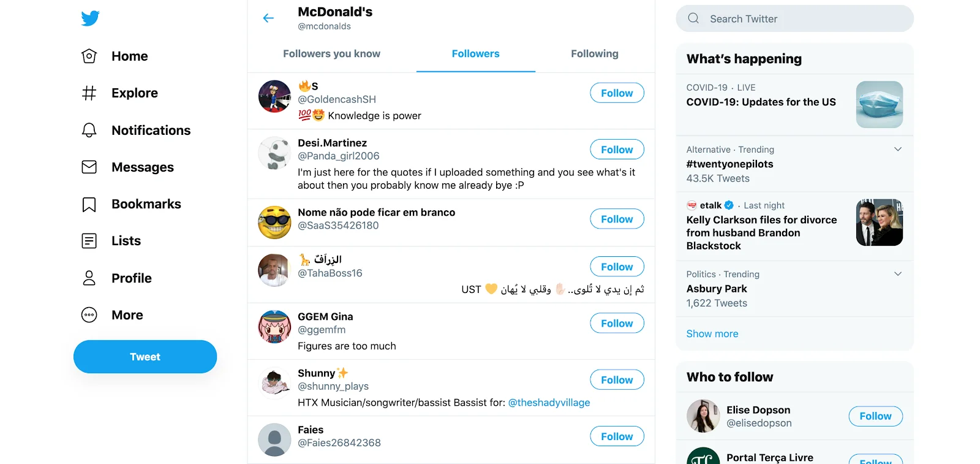Open the Followers you know tab
Viewport: 980px width, 464px height.
coord(331,54)
